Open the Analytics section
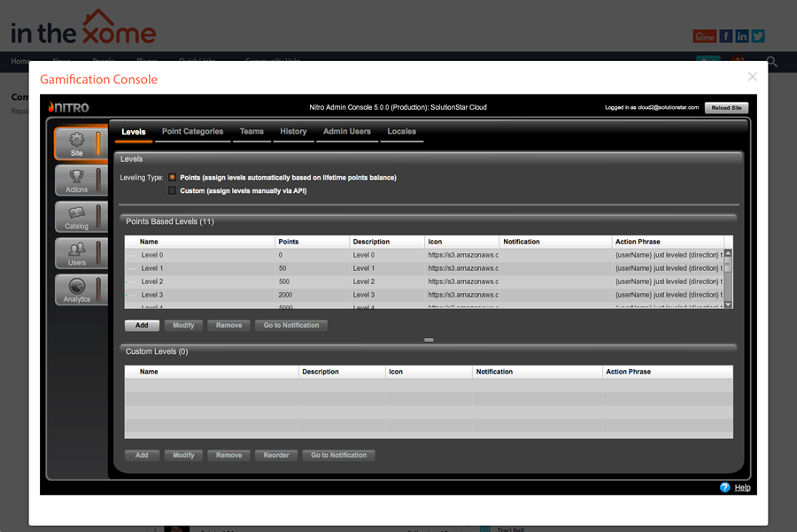 [x=81, y=290]
